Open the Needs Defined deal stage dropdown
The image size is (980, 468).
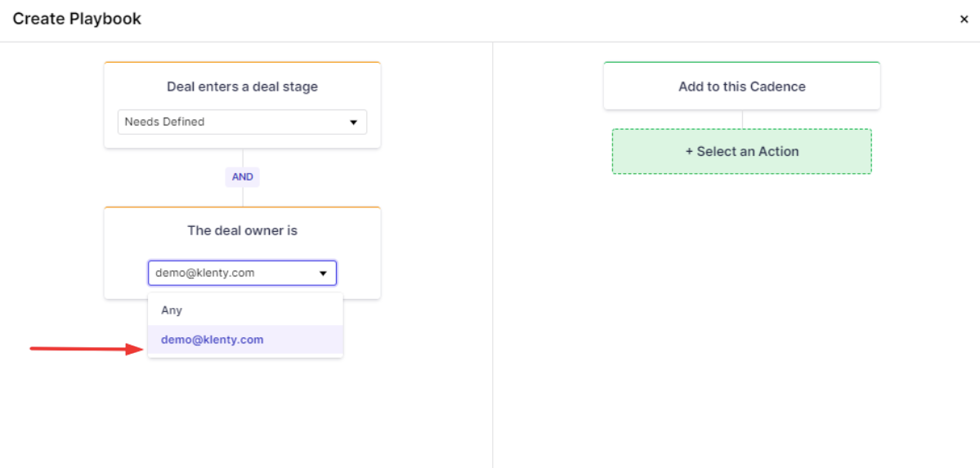(242, 122)
